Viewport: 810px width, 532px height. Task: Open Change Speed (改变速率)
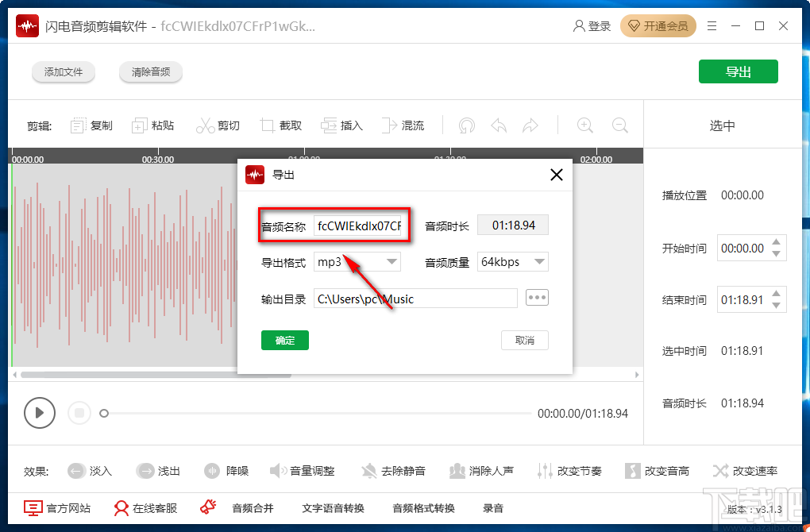[x=745, y=471]
